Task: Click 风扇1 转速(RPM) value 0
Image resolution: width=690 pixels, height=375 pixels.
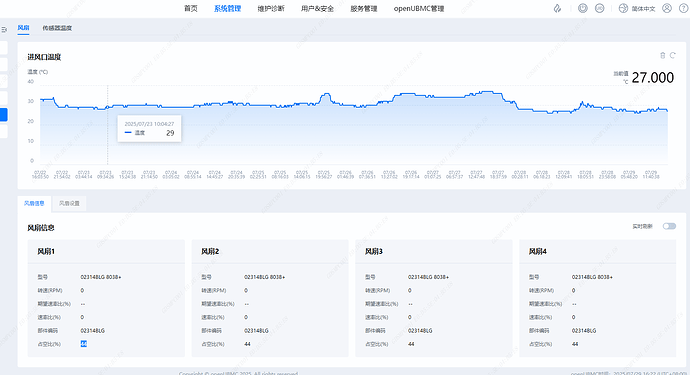Action: click(x=82, y=290)
